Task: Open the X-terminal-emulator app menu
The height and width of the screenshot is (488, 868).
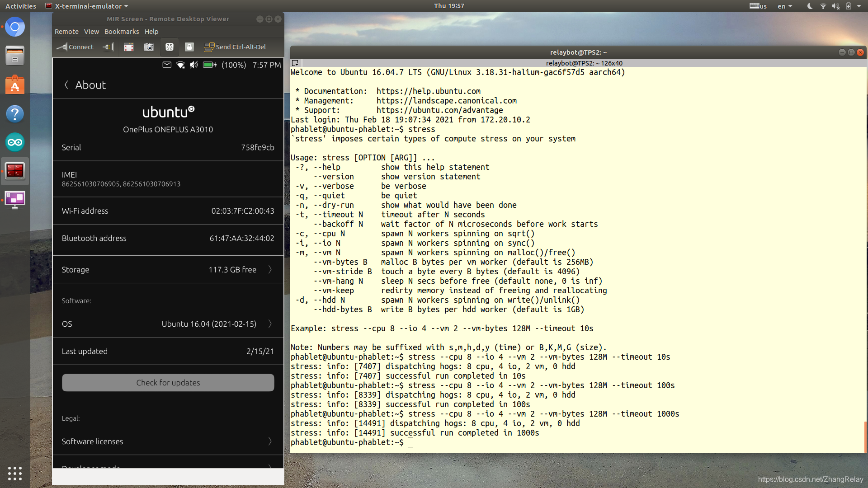Action: coord(87,6)
